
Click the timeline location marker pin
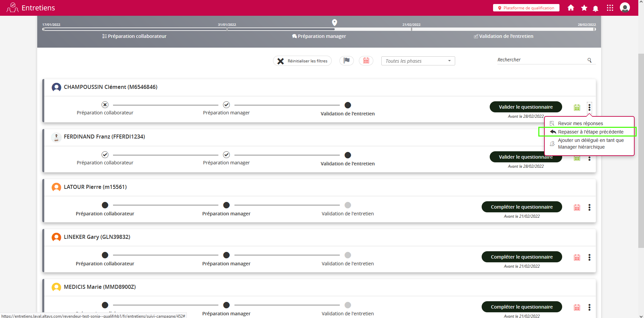pyautogui.click(x=334, y=22)
